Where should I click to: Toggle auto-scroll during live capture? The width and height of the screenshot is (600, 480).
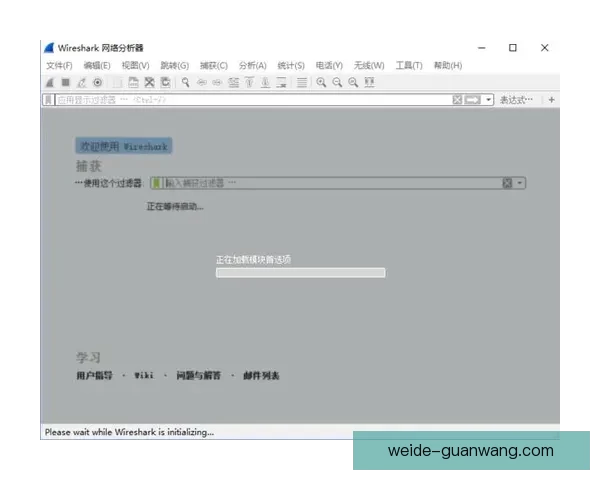click(x=282, y=82)
